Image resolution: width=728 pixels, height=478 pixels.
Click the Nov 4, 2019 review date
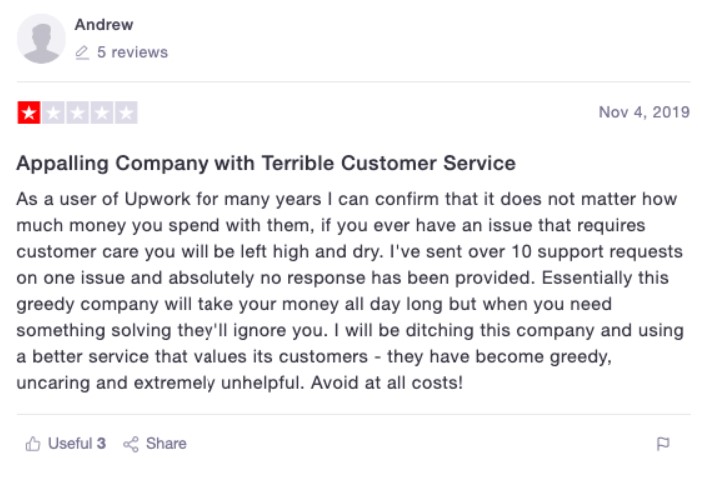(644, 112)
